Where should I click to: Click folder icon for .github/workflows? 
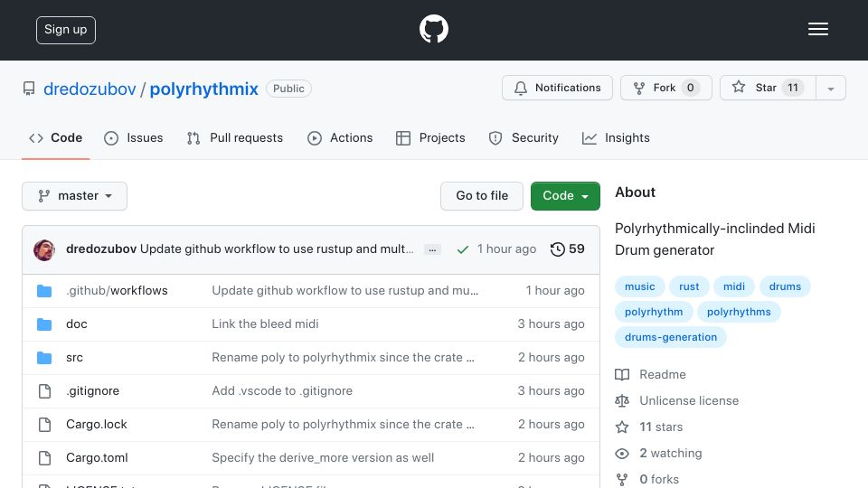(x=44, y=290)
